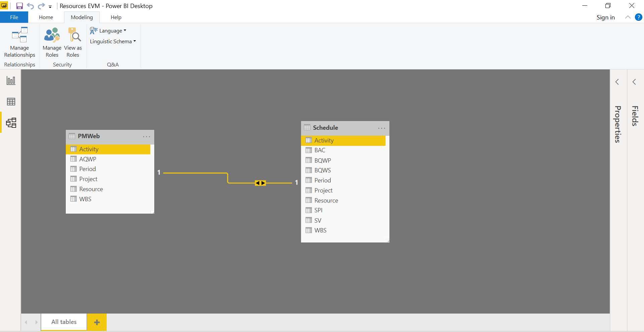
Task: Switch to Report view
Action: click(x=11, y=80)
